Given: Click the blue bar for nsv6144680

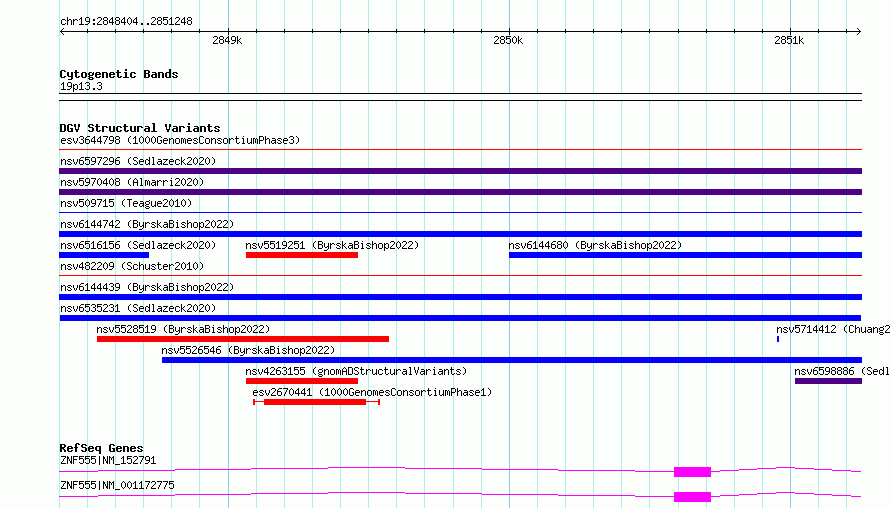Looking at the screenshot, I should coord(685,255).
